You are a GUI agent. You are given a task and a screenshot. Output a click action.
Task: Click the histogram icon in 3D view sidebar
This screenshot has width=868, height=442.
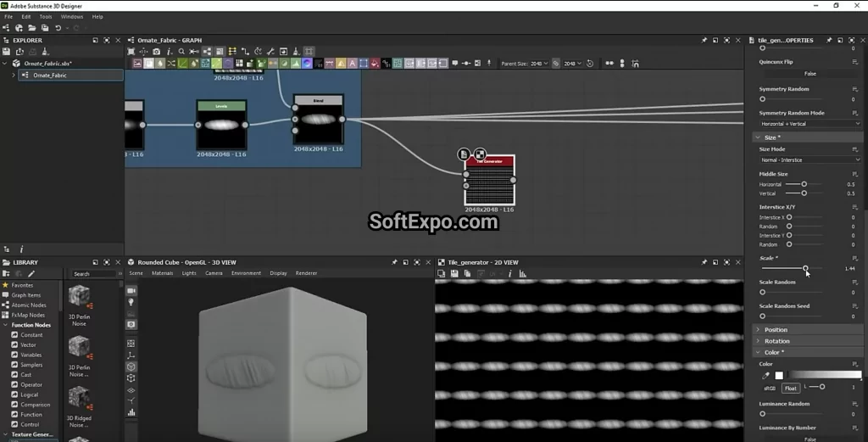[x=131, y=412]
